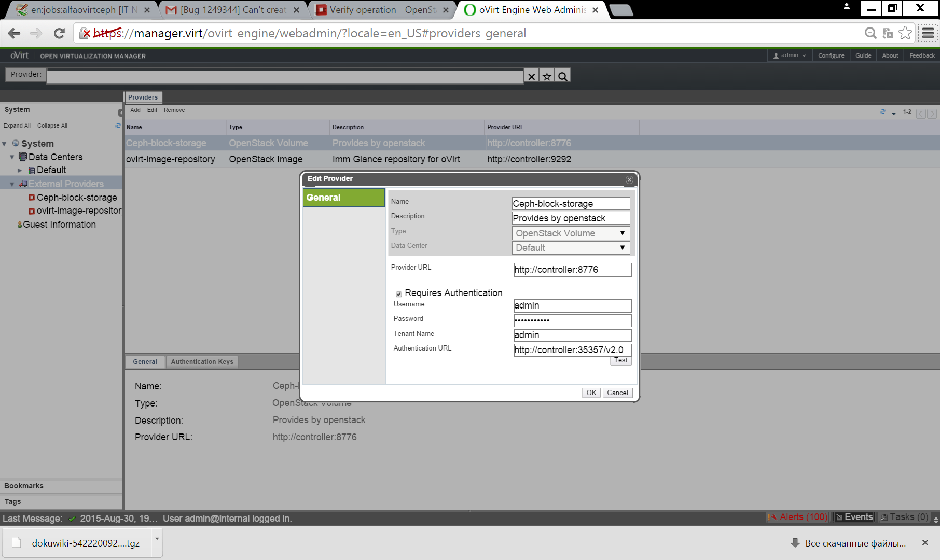Click the insecure HTTPS warning icon
This screenshot has width=940, height=560.
coord(85,34)
